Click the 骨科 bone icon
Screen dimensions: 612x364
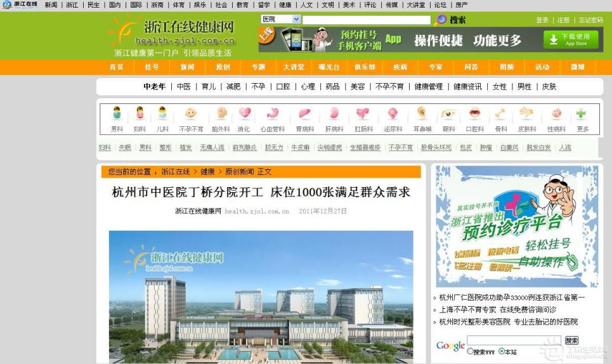[x=500, y=114]
